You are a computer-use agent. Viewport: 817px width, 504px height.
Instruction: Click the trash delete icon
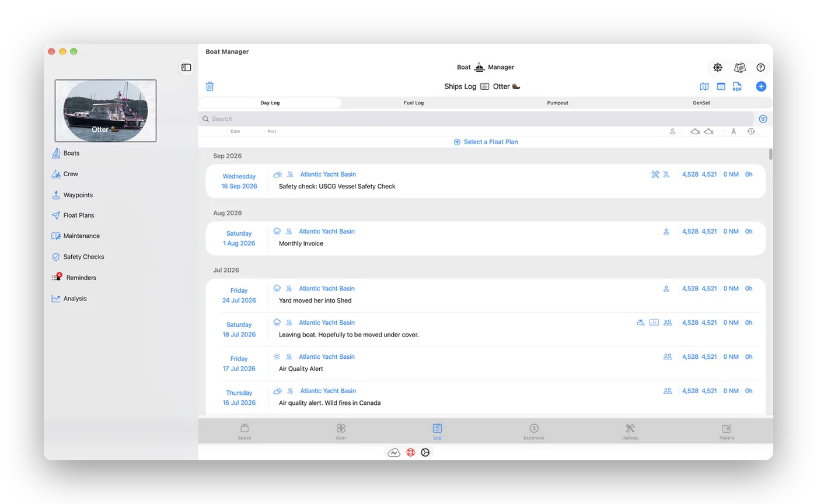point(210,86)
